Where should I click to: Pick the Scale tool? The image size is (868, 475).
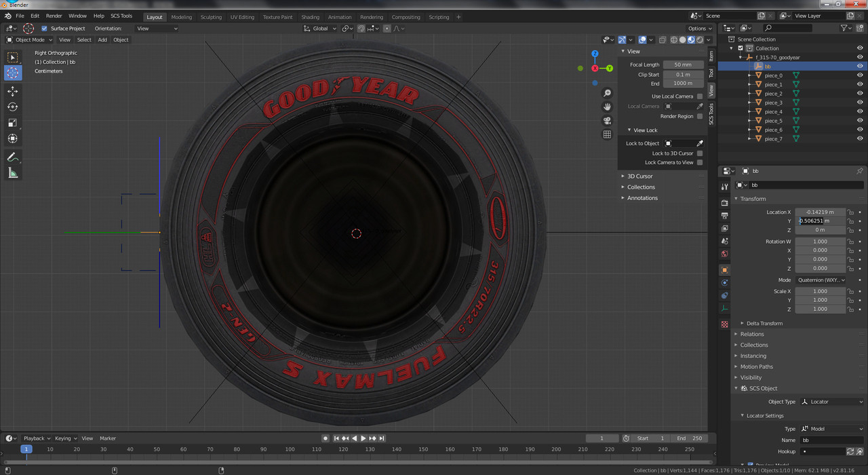[x=13, y=123]
